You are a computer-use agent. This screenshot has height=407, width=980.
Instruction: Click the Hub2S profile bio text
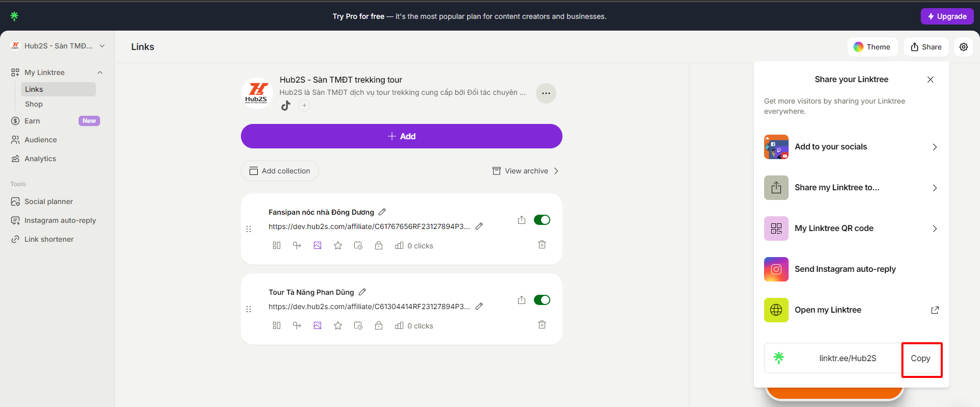[403, 92]
